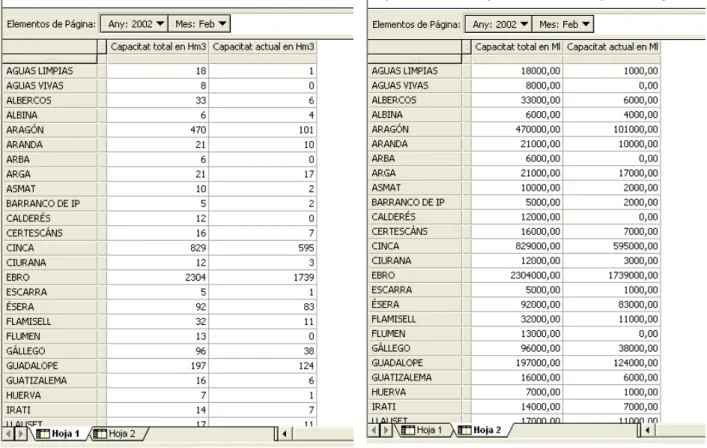
Task: Click Hoja 1 worksheet icon in right window
Action: point(408,430)
